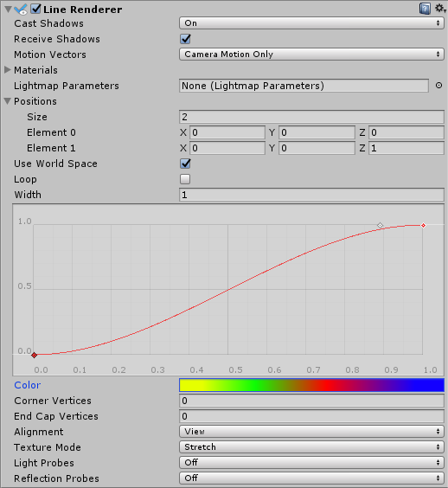The height and width of the screenshot is (488, 448).
Task: Select the white tangent handle on curve
Action: click(380, 225)
